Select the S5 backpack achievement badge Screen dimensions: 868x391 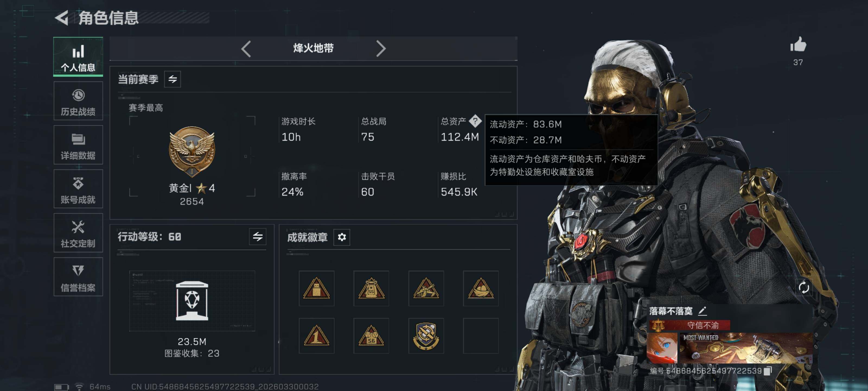click(371, 288)
